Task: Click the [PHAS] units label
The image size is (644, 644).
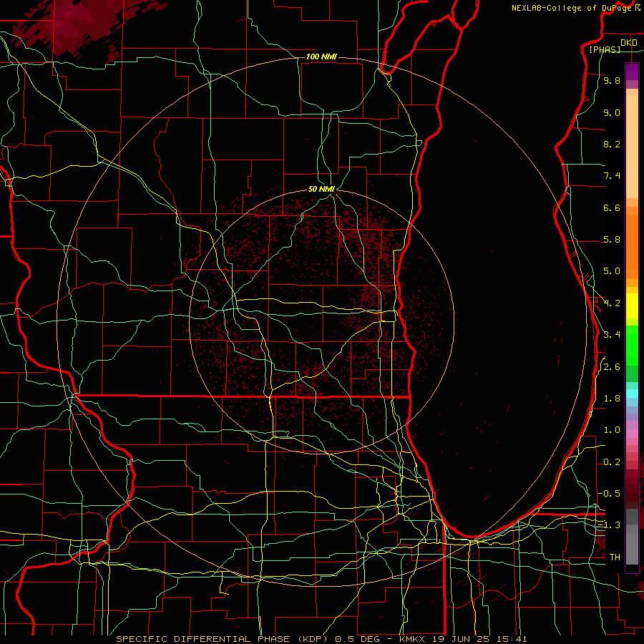Action: [605, 49]
